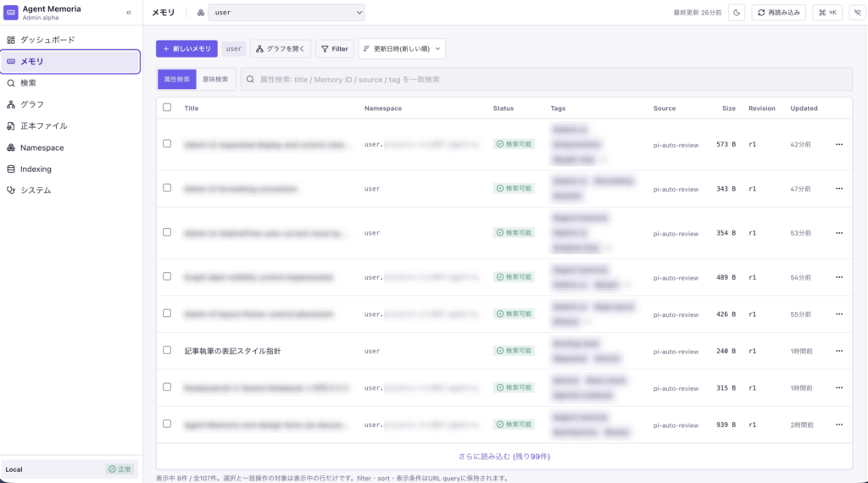Click Tags column header
The image size is (868, 483).
(558, 108)
